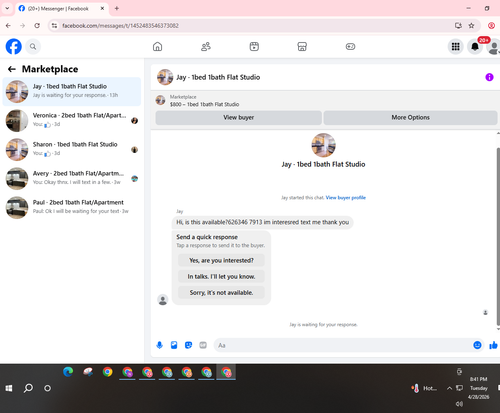Open Windows taskbar search
This screenshot has height=413, width=500.
(x=28, y=388)
